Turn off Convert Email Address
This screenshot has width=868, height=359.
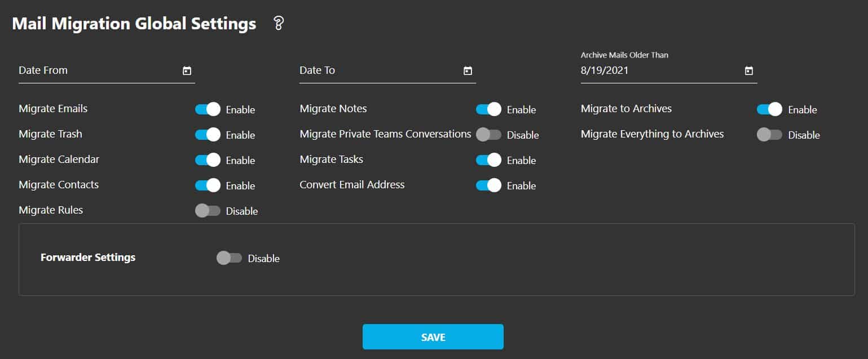488,185
